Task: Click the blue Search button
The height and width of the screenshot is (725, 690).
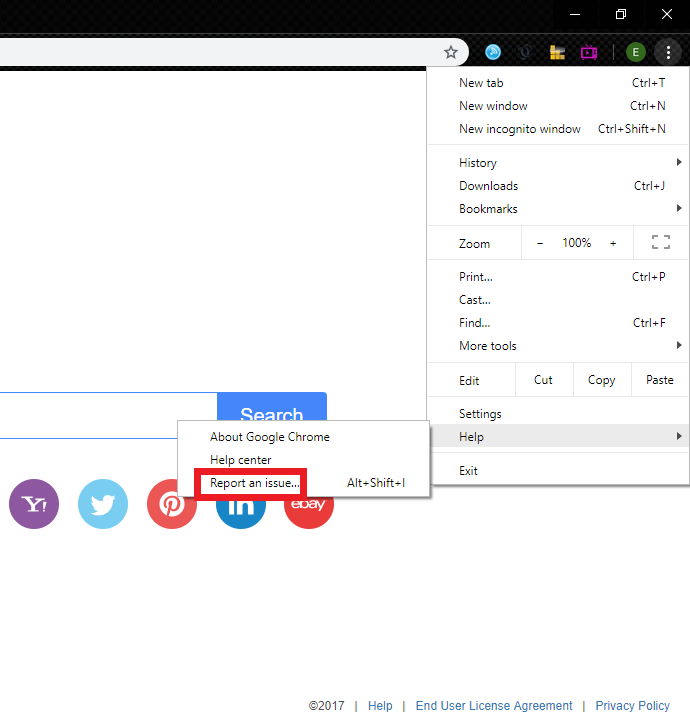Action: (x=272, y=407)
